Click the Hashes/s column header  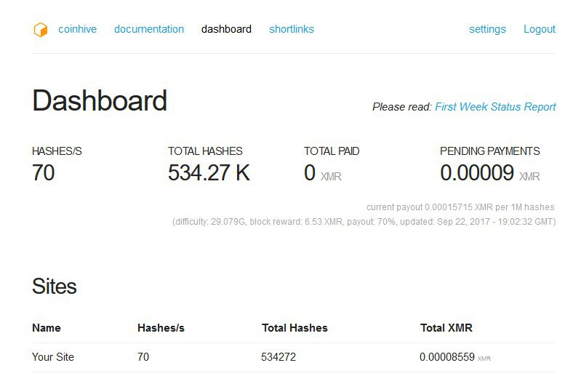click(x=161, y=328)
